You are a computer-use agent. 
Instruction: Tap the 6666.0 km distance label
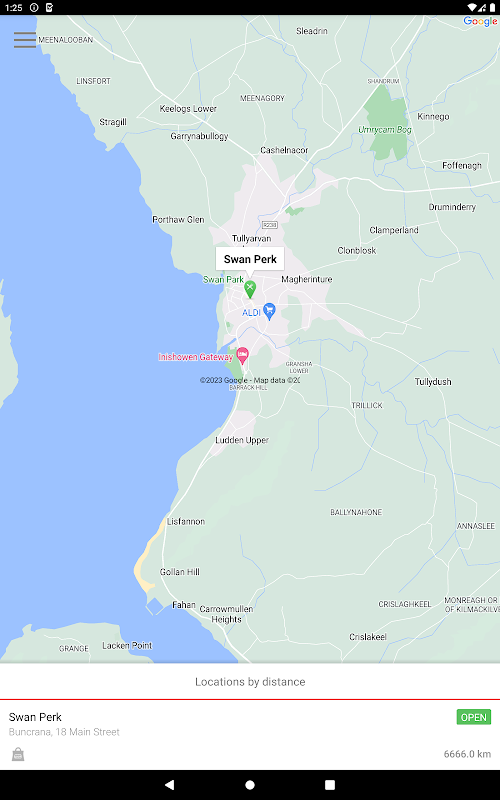pyautogui.click(x=467, y=754)
